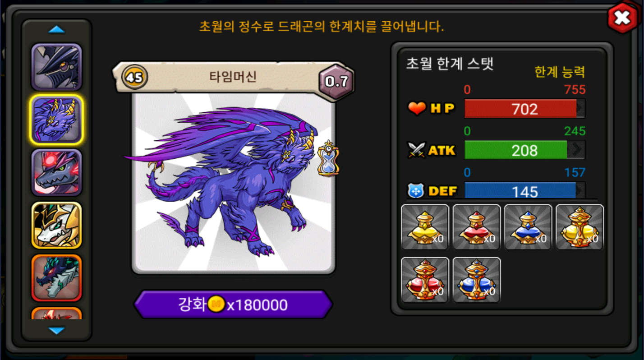Click the 강화 x180000 upgrade button
644x360 pixels.
coord(233,305)
